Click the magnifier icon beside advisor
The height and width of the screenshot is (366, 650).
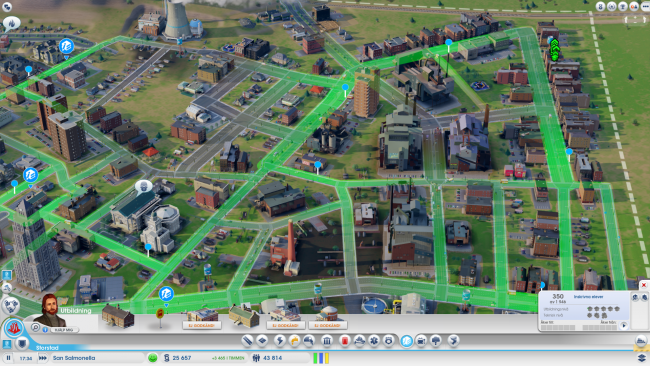pos(36,328)
